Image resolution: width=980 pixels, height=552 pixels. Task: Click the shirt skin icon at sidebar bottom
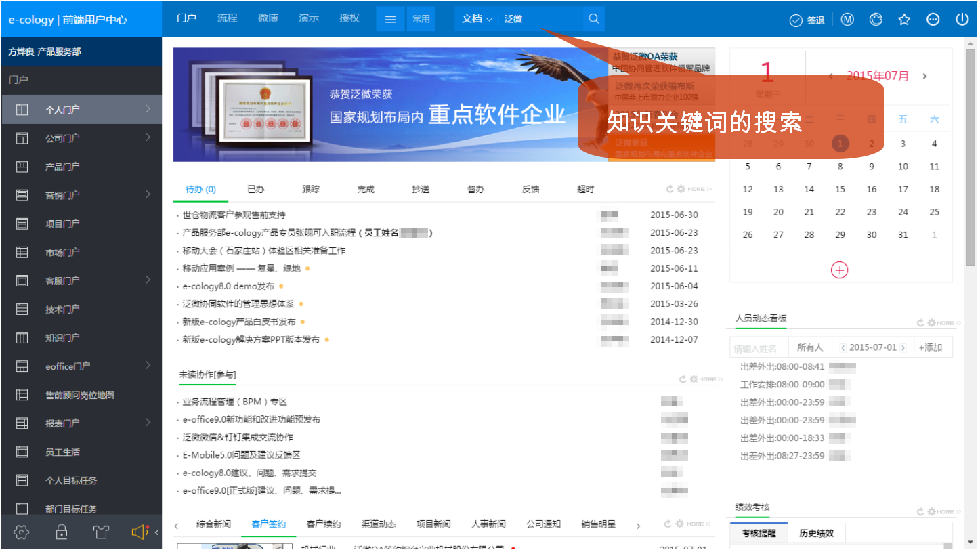(102, 533)
